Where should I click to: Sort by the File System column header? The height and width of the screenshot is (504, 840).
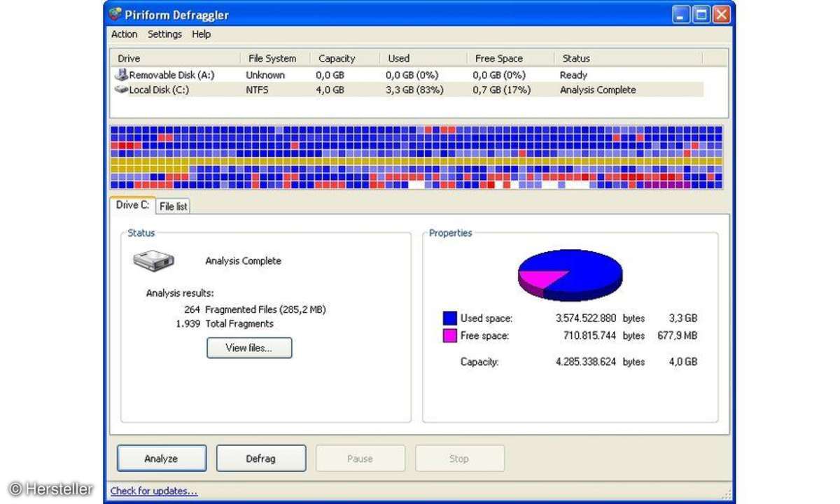point(275,59)
